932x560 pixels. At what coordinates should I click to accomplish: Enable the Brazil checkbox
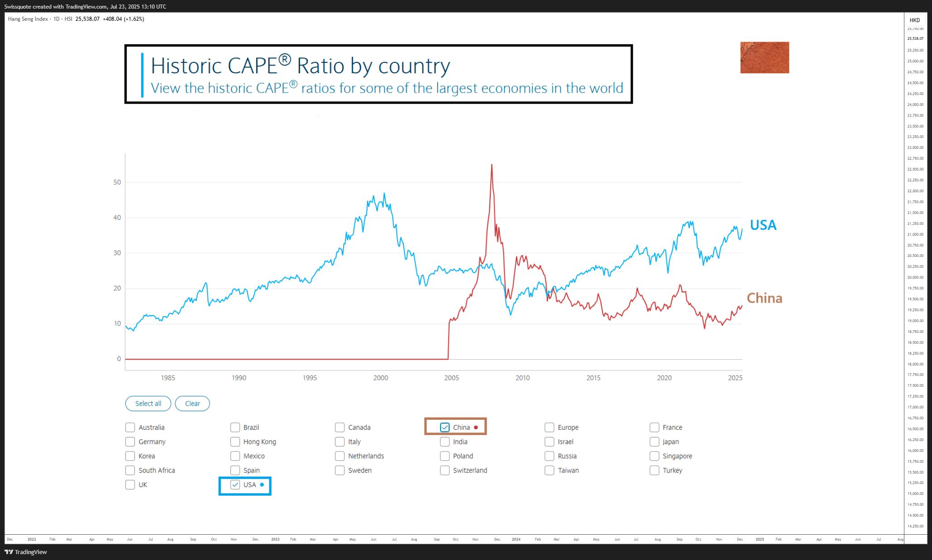235,427
